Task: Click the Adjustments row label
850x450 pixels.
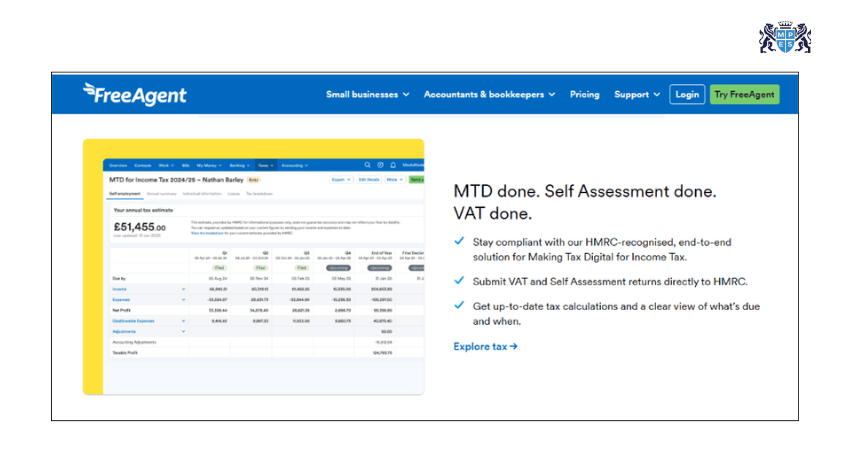Action: (124, 331)
